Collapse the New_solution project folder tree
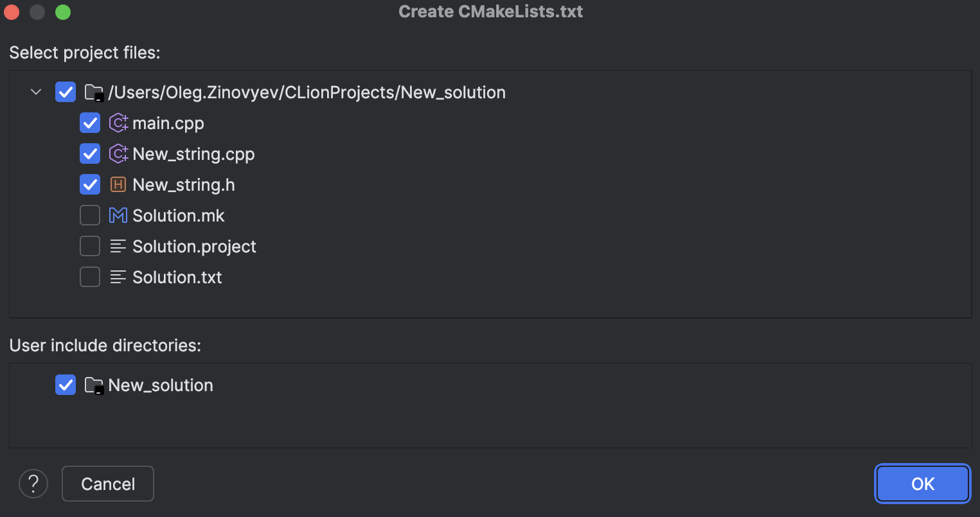 point(35,92)
